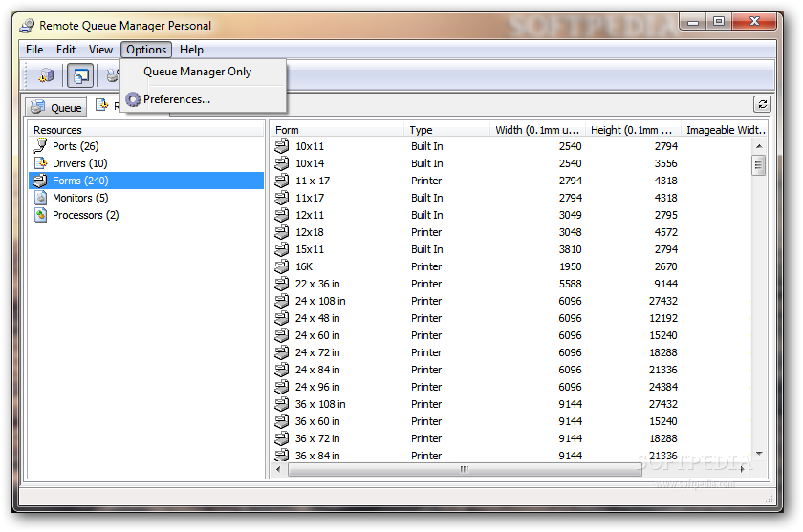Choose Queue Manager Only from Options menu
This screenshot has height=532, width=803.
click(197, 72)
